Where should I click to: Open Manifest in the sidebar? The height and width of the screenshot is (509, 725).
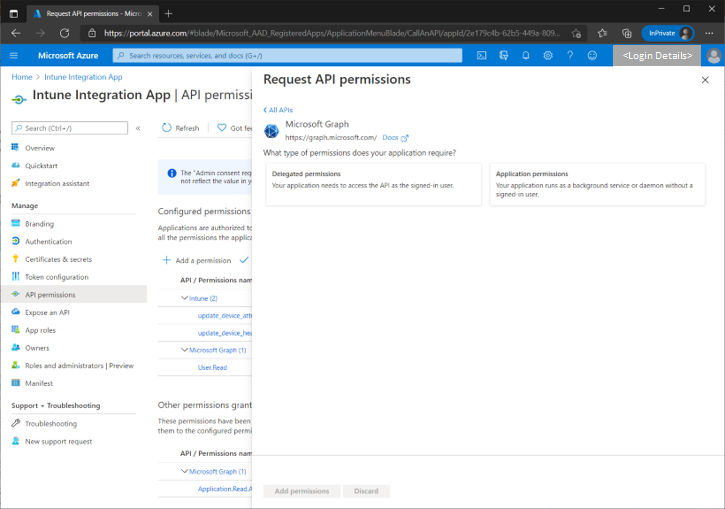[39, 383]
